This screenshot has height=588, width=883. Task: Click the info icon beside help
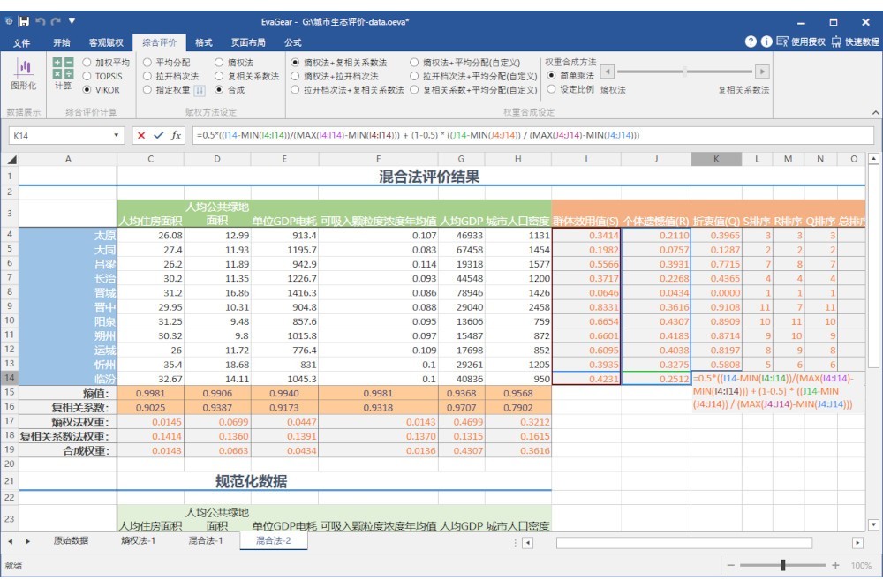coord(766,41)
